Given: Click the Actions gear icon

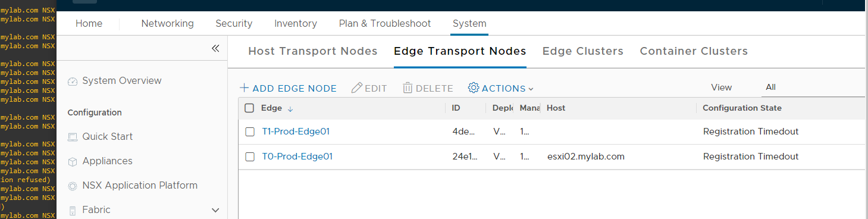Looking at the screenshot, I should (x=474, y=88).
